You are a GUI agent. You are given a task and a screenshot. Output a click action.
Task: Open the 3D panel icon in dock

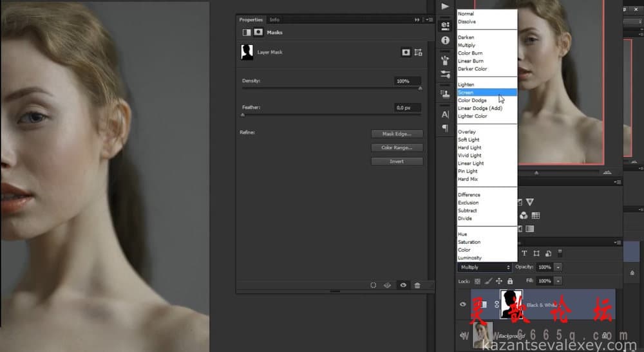445,26
